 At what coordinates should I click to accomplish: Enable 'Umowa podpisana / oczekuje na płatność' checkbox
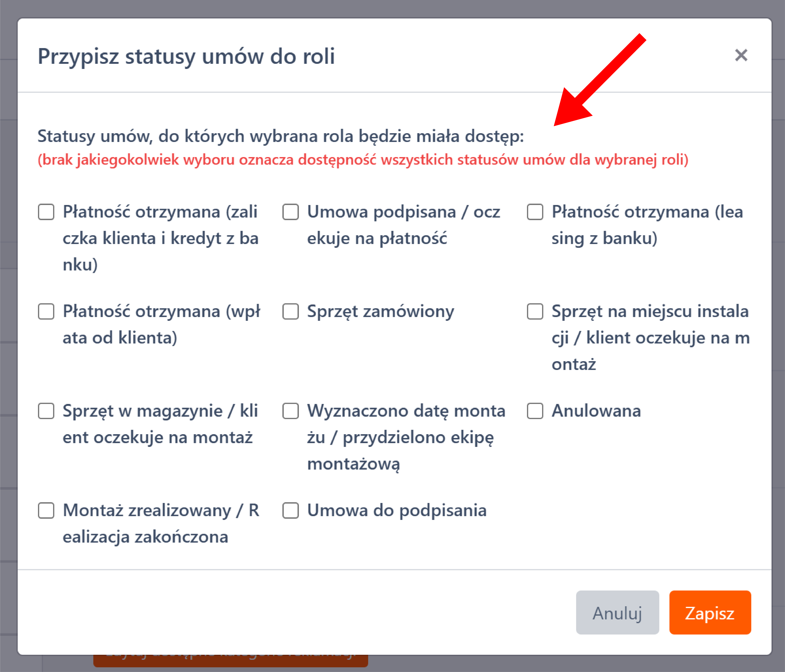coord(291,212)
